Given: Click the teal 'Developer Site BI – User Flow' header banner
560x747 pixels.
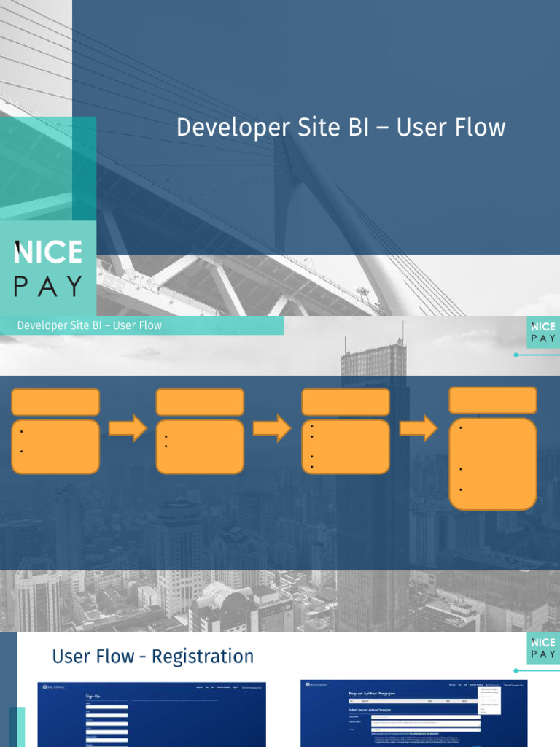Looking at the screenshot, I should (141, 325).
